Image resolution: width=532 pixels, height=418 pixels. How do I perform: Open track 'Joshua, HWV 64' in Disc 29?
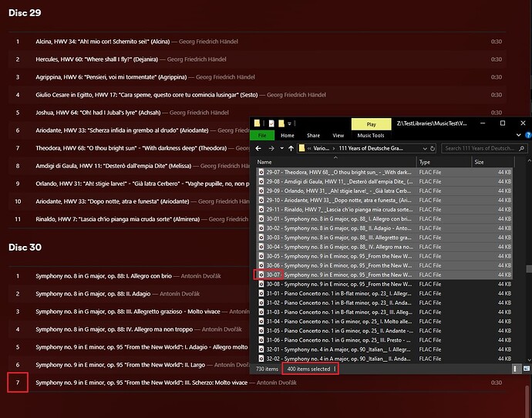tap(258, 113)
